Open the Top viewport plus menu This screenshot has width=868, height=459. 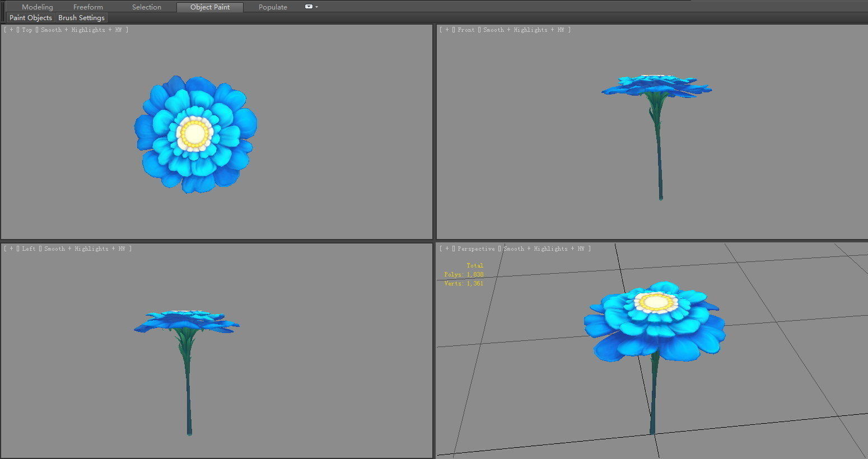point(11,30)
